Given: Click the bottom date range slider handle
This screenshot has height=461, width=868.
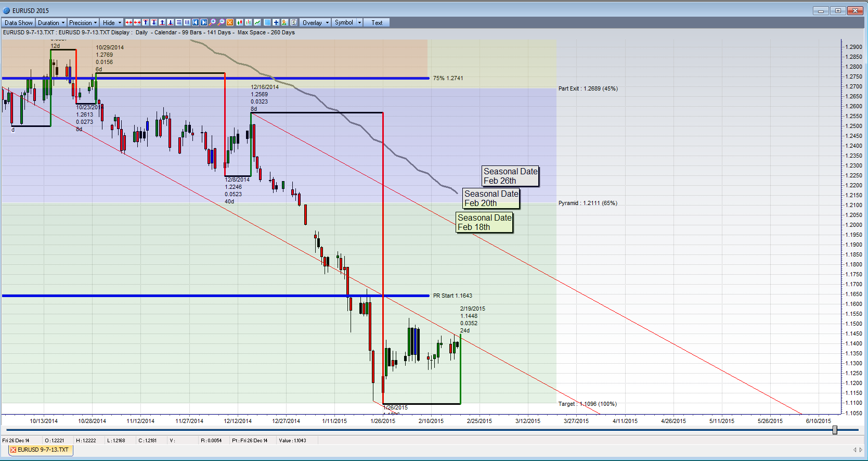Looking at the screenshot, I should tap(835, 430).
